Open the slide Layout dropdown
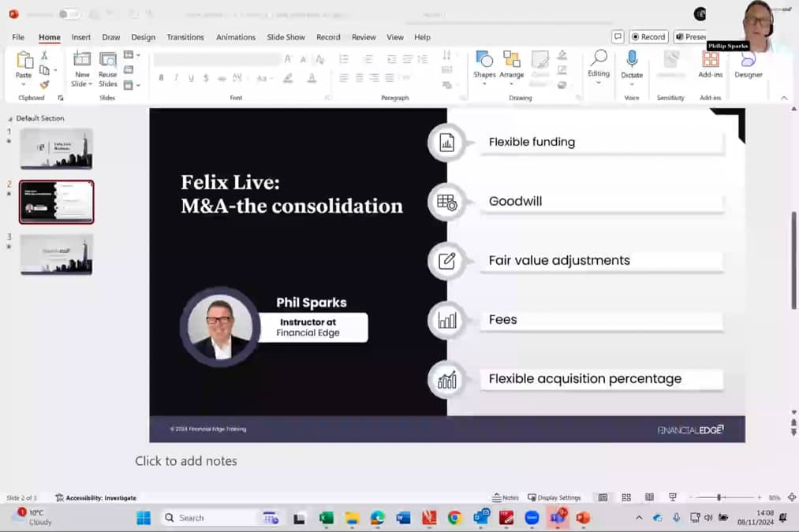799x532 pixels. tap(132, 54)
